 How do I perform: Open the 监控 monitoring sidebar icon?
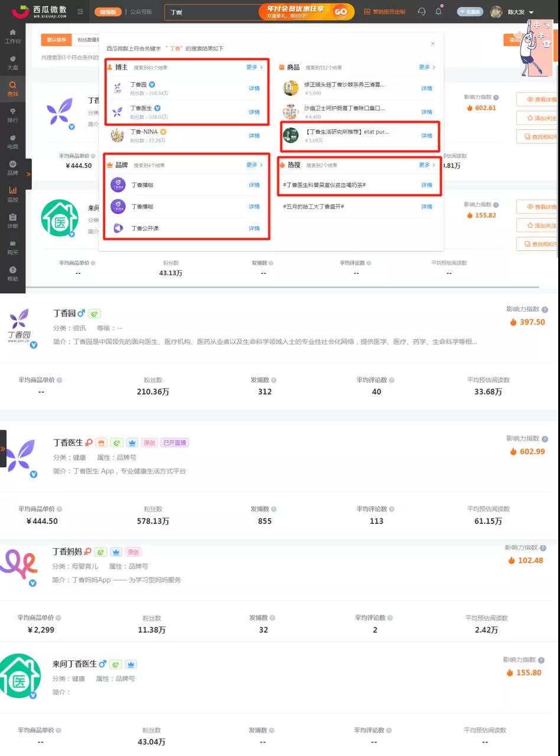point(12,193)
